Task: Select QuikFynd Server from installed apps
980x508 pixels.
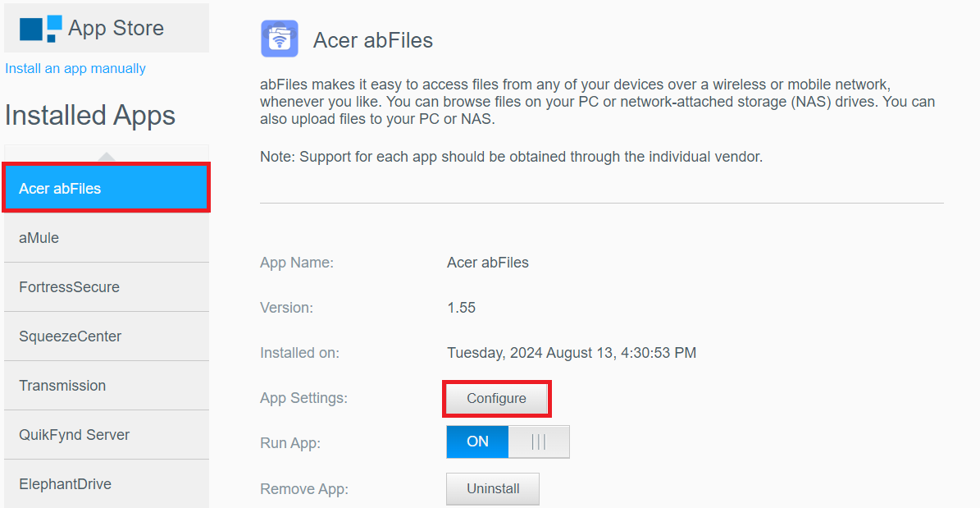Action: coord(105,434)
